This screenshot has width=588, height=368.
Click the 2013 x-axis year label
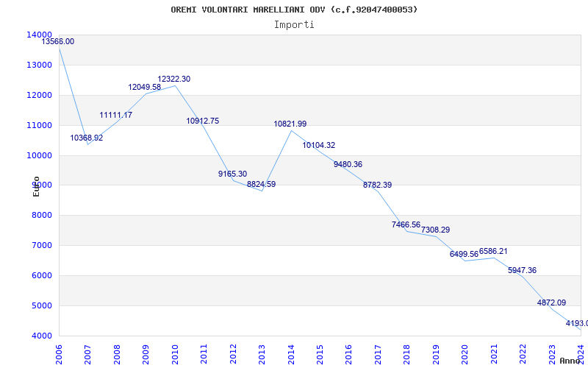(x=262, y=354)
